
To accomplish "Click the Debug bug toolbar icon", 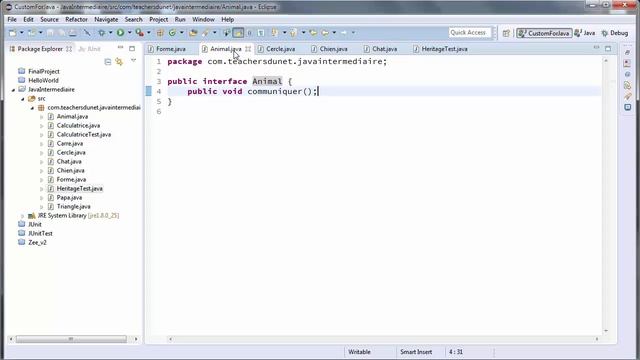I will pos(102,33).
